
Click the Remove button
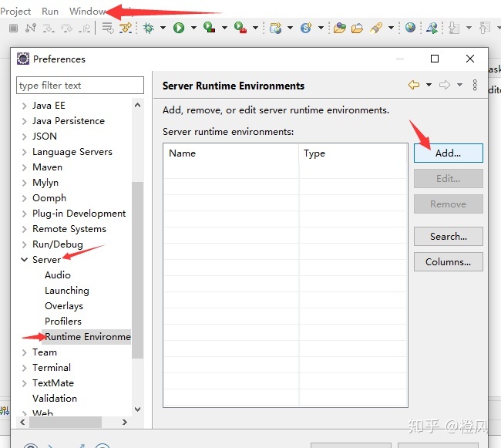(x=449, y=204)
